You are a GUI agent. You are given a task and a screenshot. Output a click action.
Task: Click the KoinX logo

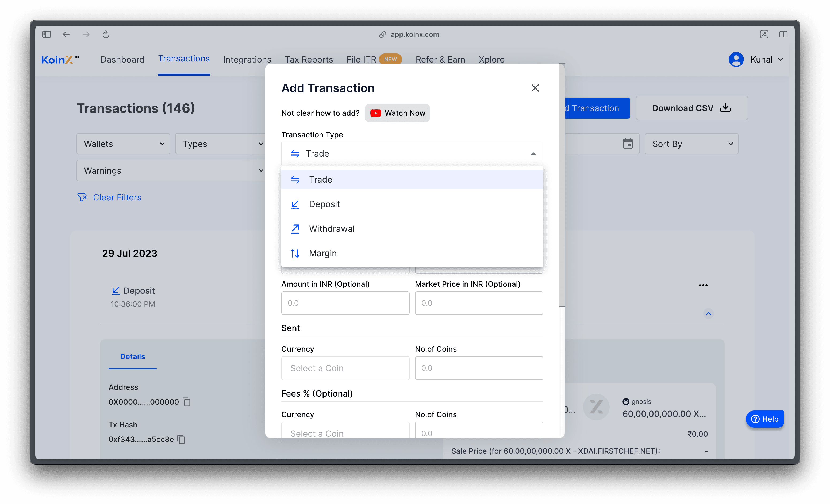(x=60, y=60)
